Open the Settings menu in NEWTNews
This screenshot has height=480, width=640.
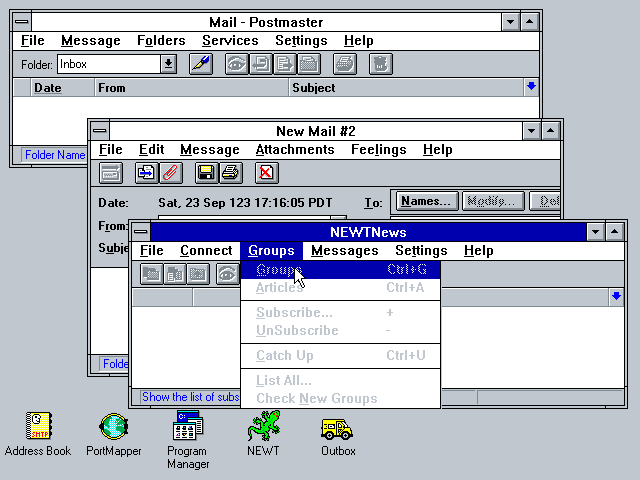click(x=421, y=250)
